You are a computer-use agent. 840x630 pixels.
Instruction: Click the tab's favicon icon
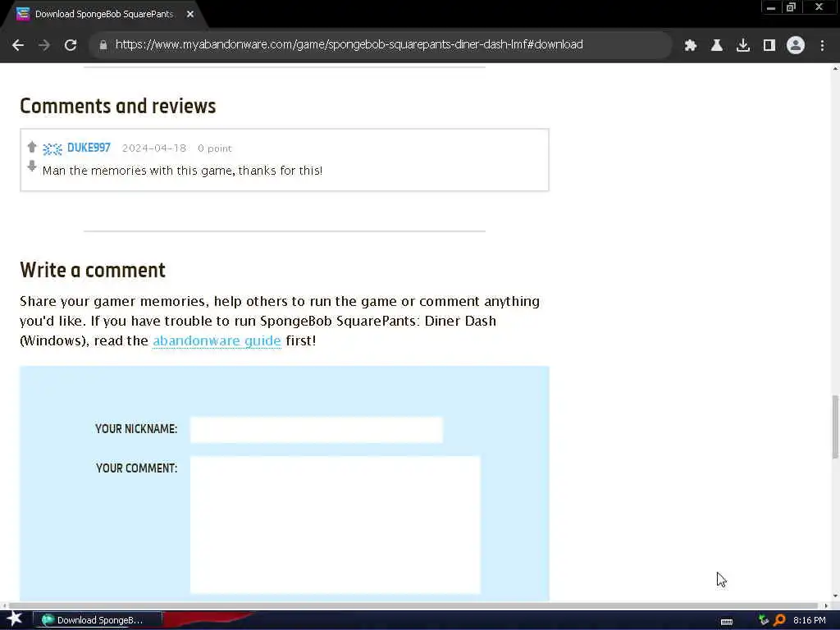[22, 14]
